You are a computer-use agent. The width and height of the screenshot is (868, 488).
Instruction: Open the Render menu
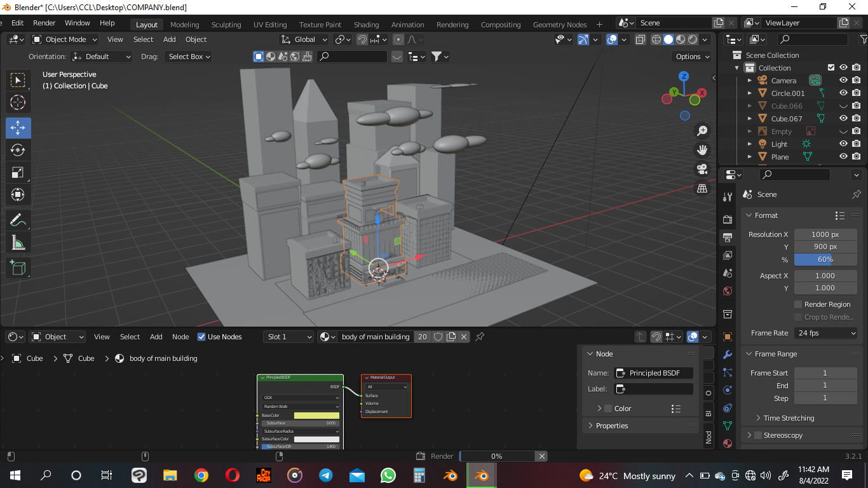click(x=44, y=23)
